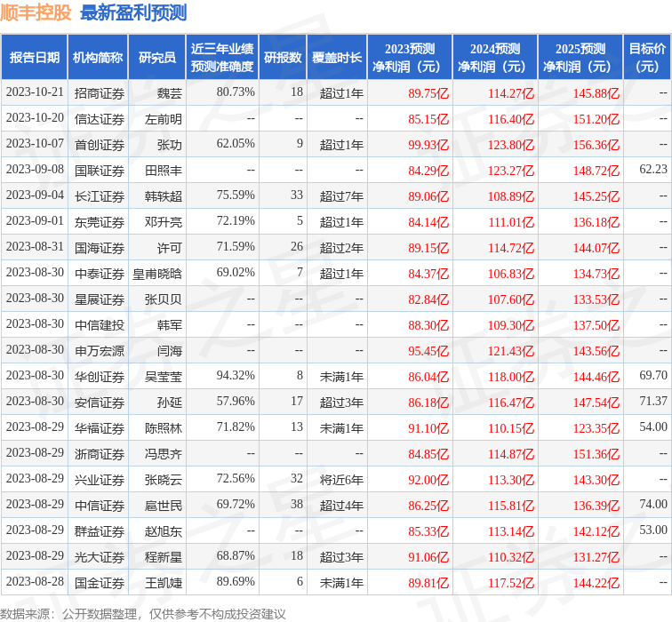Select the 光大证券 institution cell
Viewport: 672px width, 622px height.
100,557
